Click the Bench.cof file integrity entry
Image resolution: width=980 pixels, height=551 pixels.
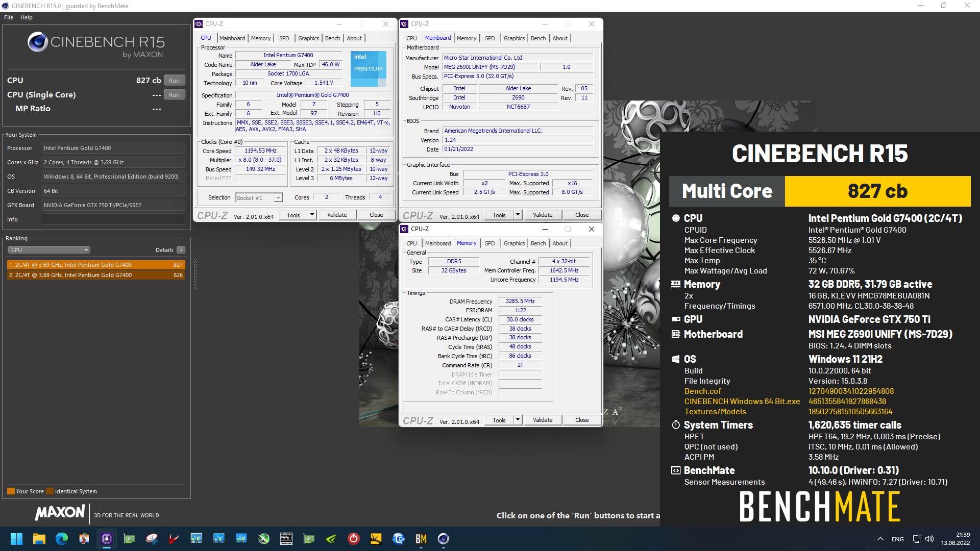point(703,391)
